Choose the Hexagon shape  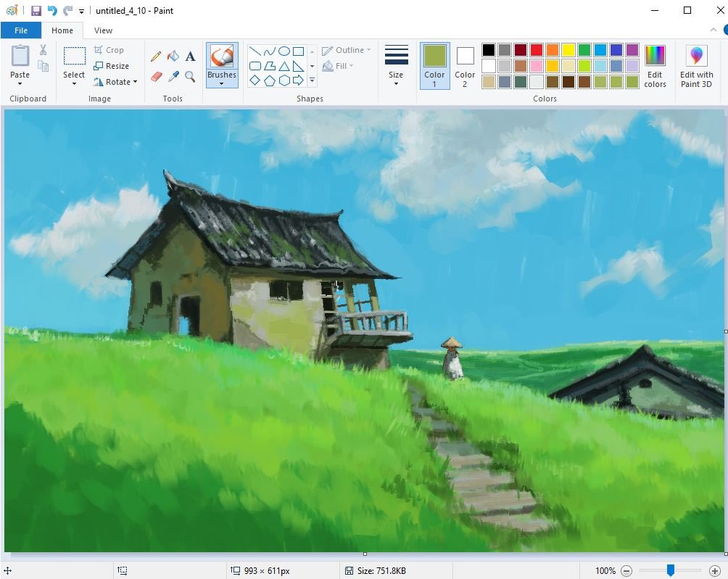click(x=284, y=80)
